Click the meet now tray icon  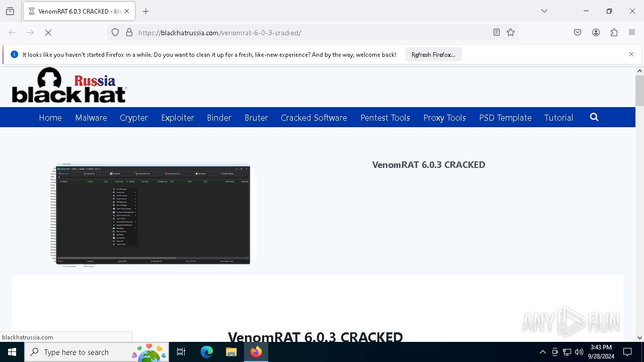point(555,352)
